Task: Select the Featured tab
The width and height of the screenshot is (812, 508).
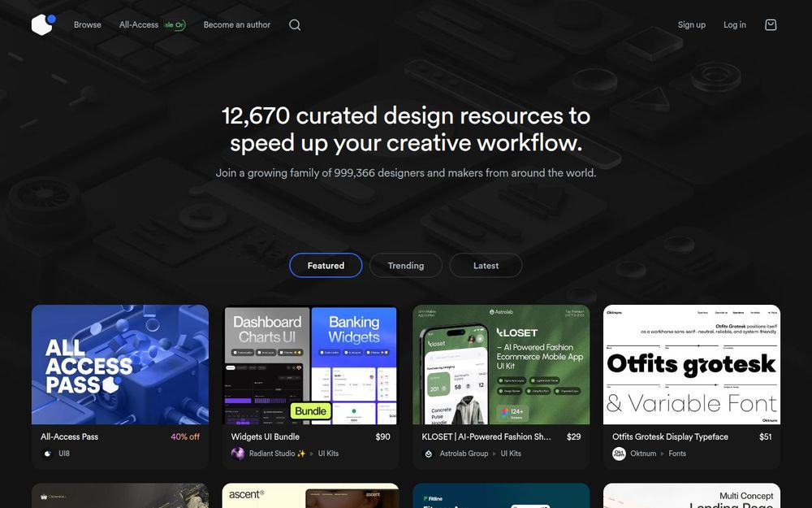Action: pyautogui.click(x=326, y=266)
